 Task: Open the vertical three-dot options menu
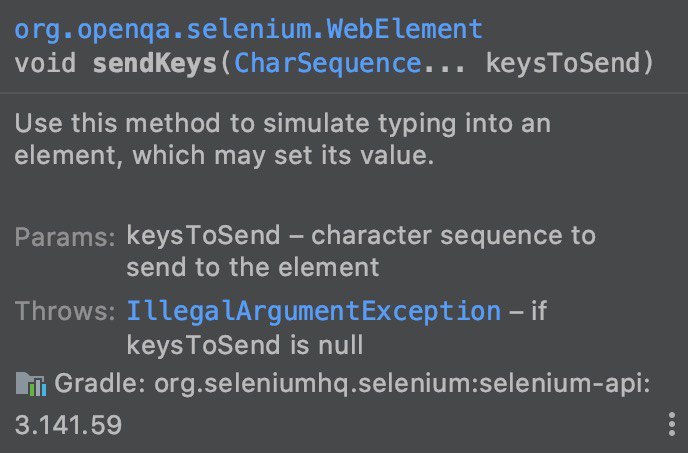pos(671,424)
